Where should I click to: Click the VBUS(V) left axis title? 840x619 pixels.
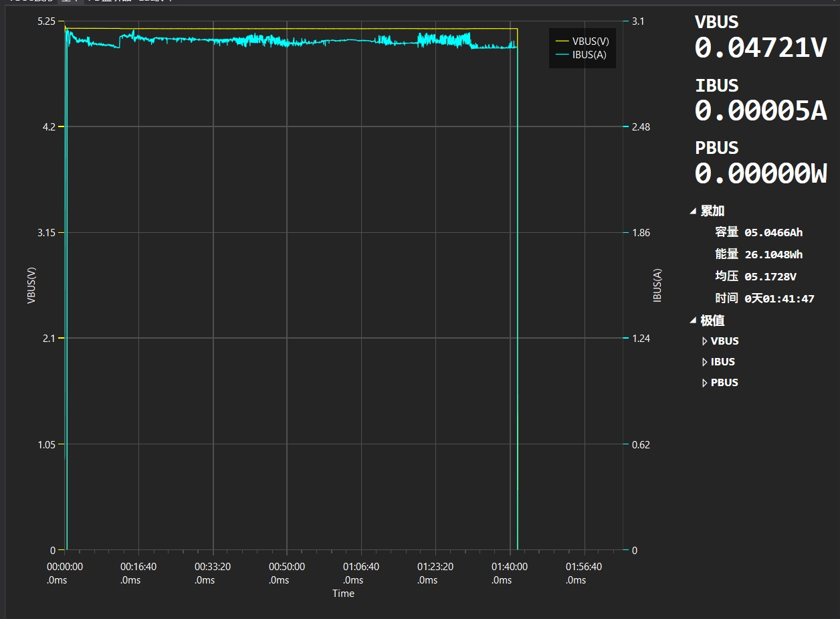pos(31,285)
